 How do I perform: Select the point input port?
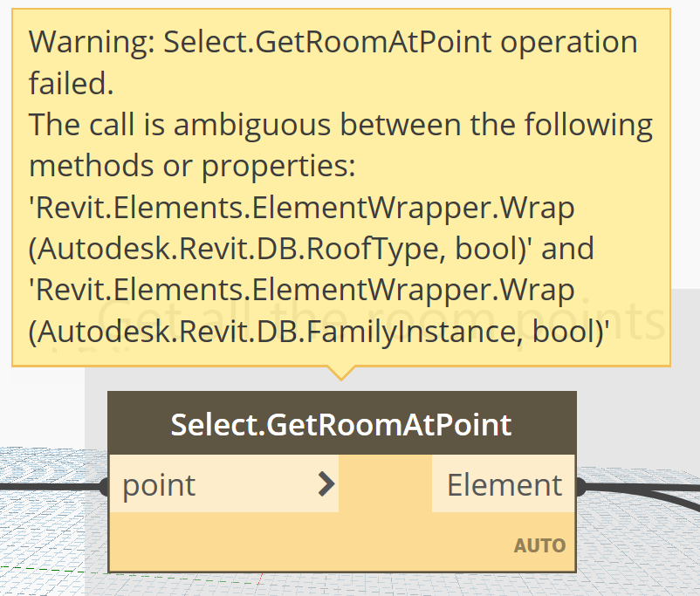[x=223, y=484]
